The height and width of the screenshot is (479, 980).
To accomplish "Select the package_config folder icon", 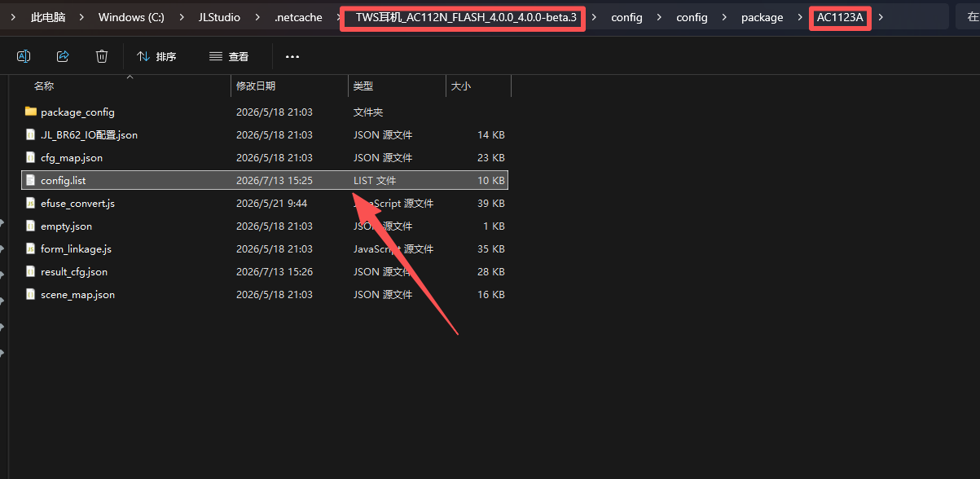I will (31, 112).
